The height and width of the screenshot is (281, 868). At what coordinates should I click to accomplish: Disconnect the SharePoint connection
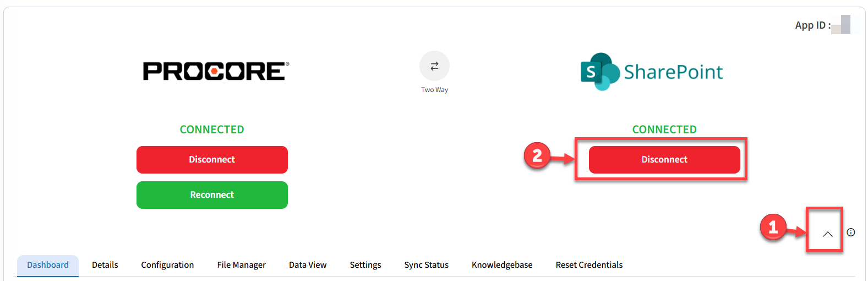coord(664,160)
